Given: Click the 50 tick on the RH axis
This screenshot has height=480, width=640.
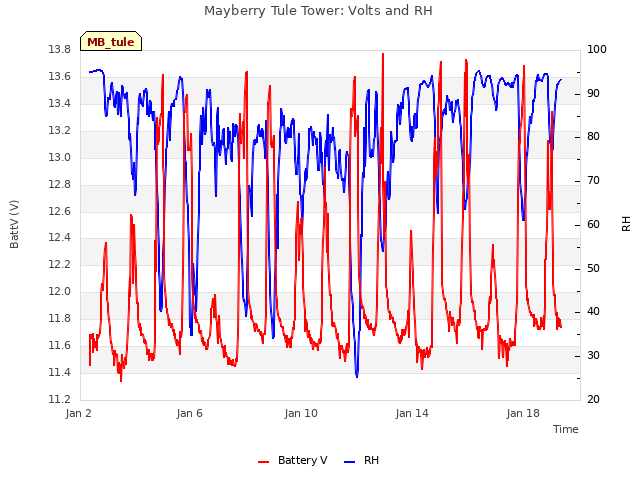Looking at the screenshot, I should (x=593, y=269).
